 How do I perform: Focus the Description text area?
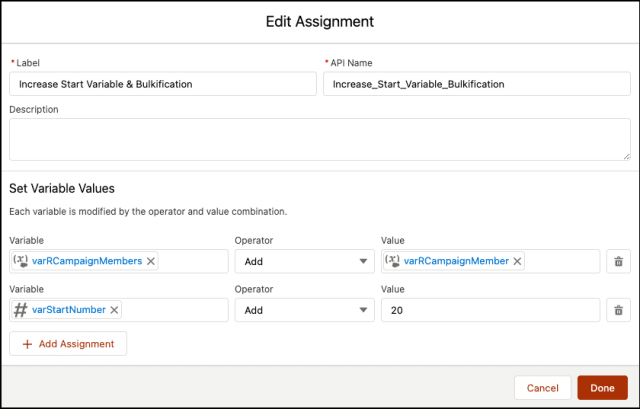[319, 139]
